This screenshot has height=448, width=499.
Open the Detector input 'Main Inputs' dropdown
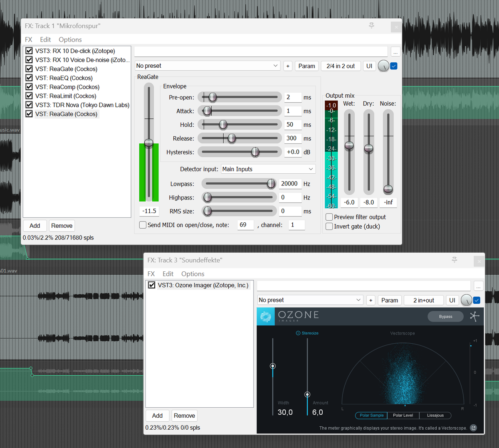tap(268, 169)
